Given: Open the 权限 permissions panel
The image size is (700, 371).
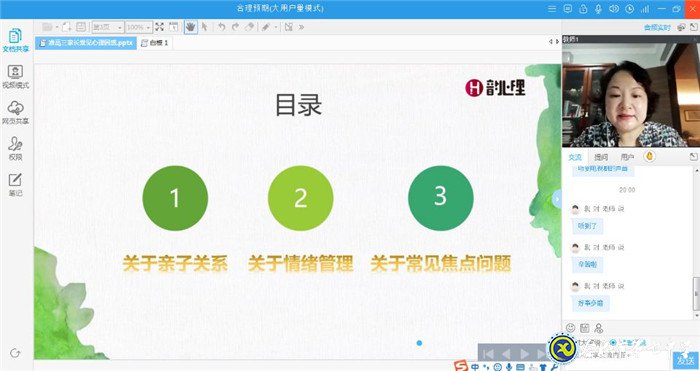Looking at the screenshot, I should click(x=16, y=149).
